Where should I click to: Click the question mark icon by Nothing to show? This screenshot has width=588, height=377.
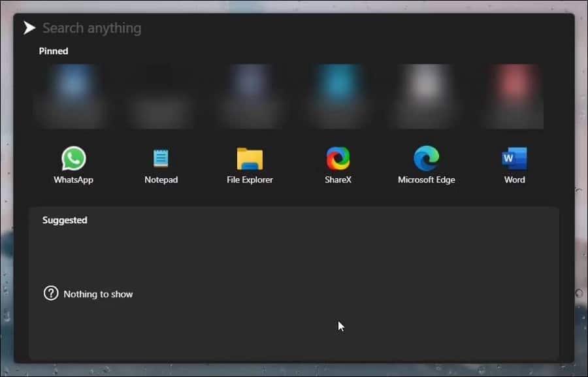(x=51, y=293)
